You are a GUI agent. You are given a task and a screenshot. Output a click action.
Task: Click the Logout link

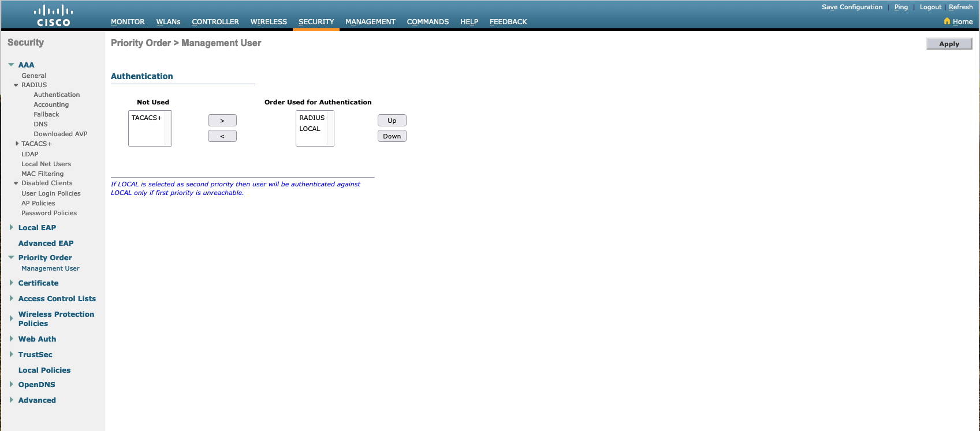tap(930, 7)
